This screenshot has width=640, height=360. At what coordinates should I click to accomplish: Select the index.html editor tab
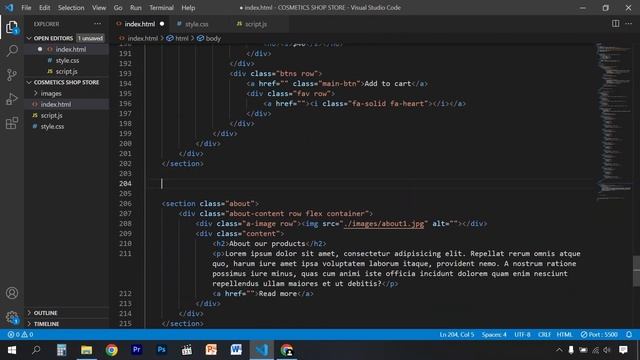(140, 24)
